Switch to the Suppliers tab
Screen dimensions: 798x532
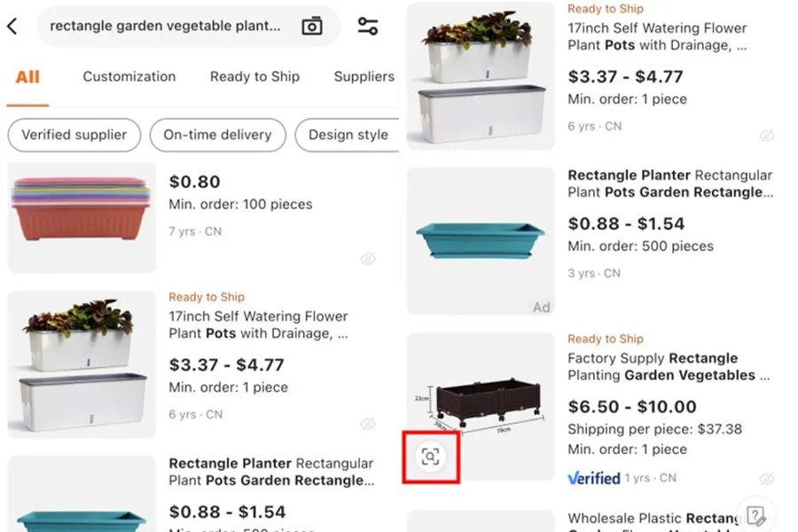pos(364,77)
